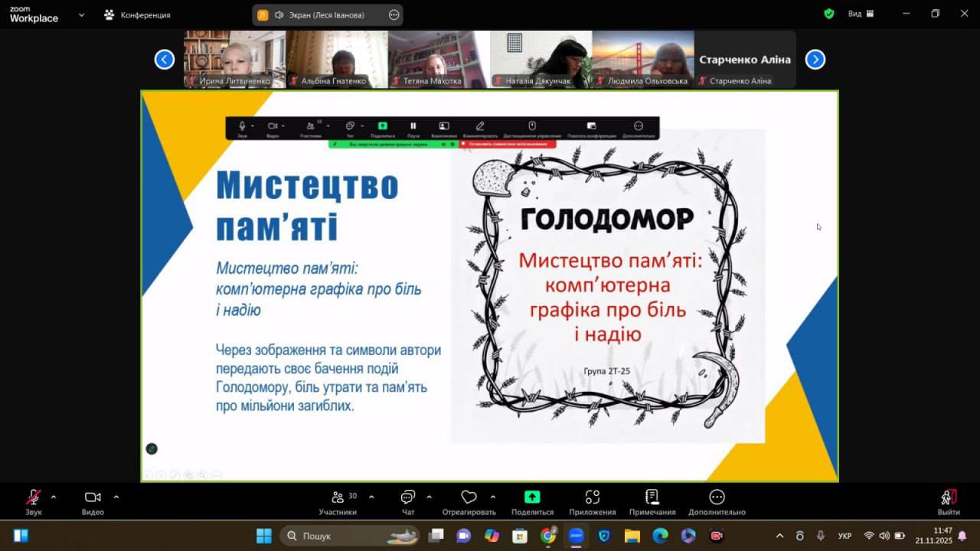Select Тетяна Махотка's video thumbnail

pyautogui.click(x=439, y=59)
